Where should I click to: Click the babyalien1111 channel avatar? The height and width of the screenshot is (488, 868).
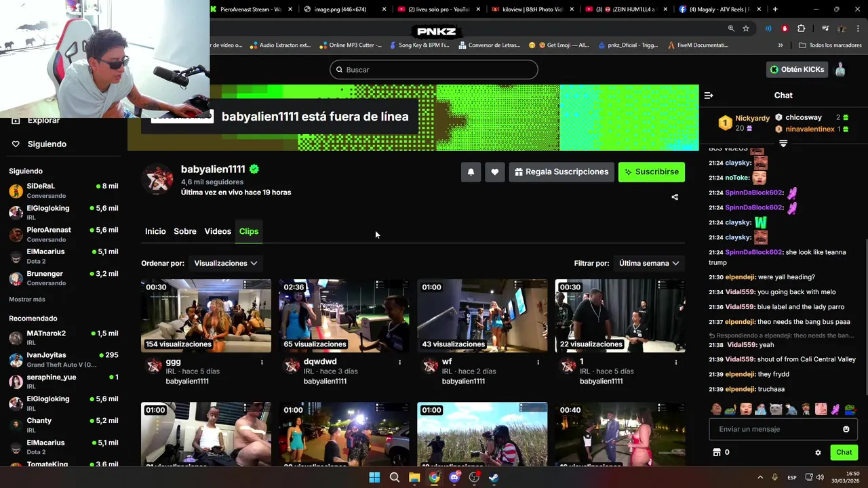(158, 179)
